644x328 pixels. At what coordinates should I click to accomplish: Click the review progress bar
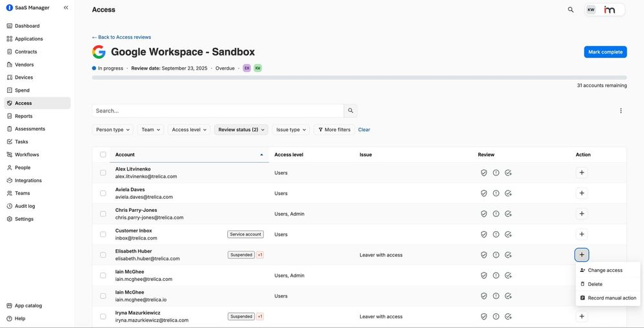(359, 77)
